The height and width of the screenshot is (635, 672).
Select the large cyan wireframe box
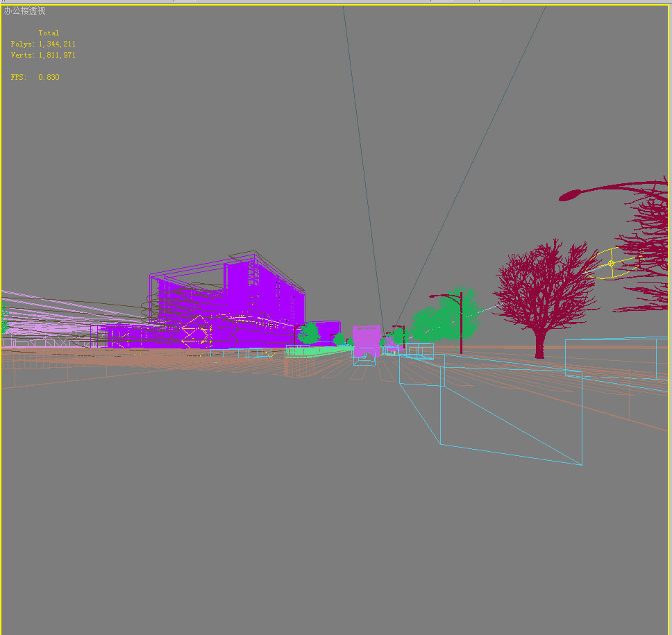(x=491, y=409)
